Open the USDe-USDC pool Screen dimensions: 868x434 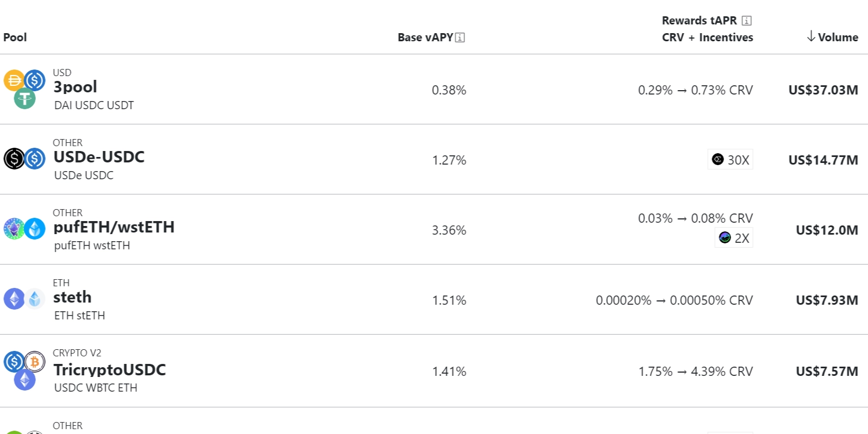[x=99, y=157]
